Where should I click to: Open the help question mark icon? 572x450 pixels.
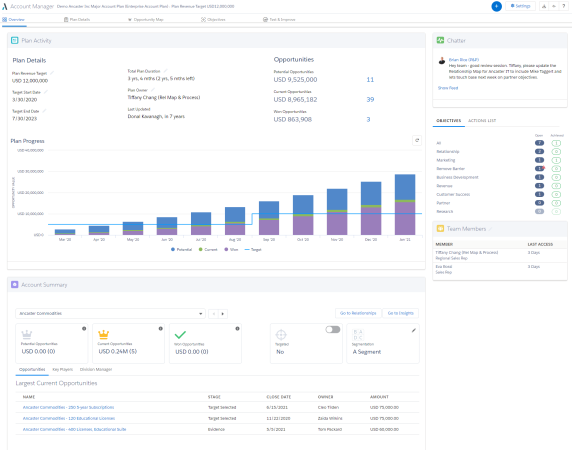pyautogui.click(x=563, y=6)
